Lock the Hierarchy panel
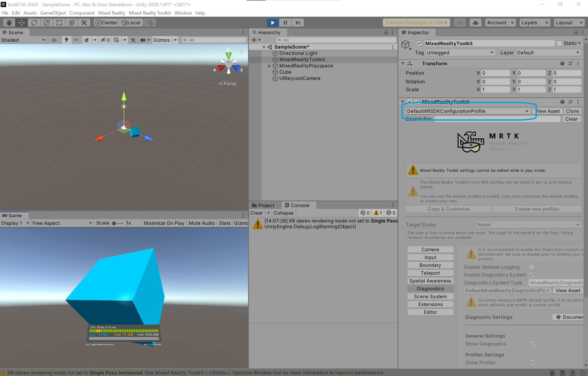Screen dimensions: 588x376 tap(386, 32)
